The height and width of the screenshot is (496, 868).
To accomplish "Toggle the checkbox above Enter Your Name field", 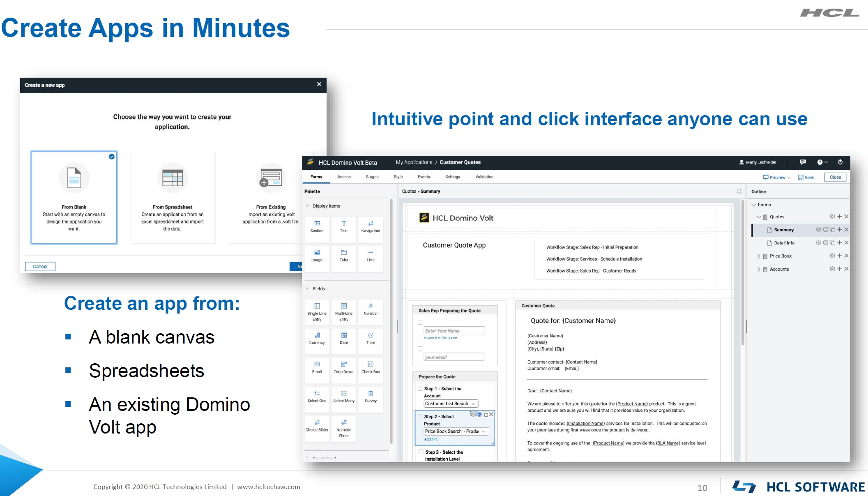I will click(420, 322).
